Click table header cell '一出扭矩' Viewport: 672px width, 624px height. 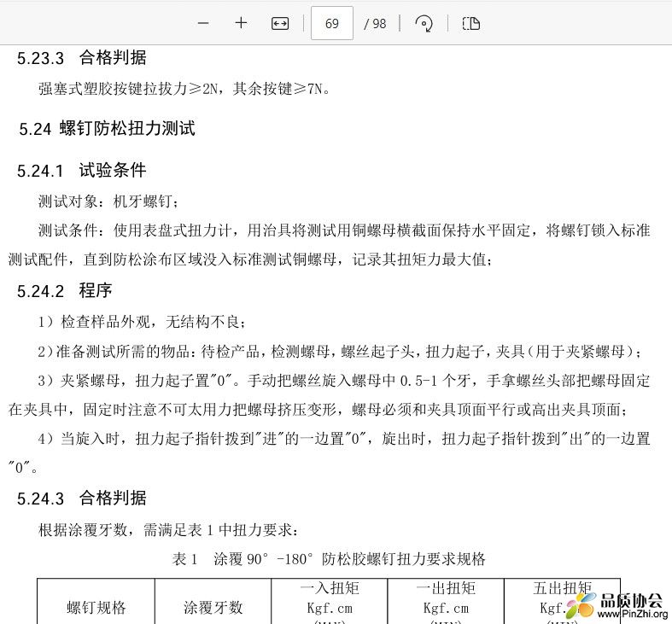click(x=446, y=601)
